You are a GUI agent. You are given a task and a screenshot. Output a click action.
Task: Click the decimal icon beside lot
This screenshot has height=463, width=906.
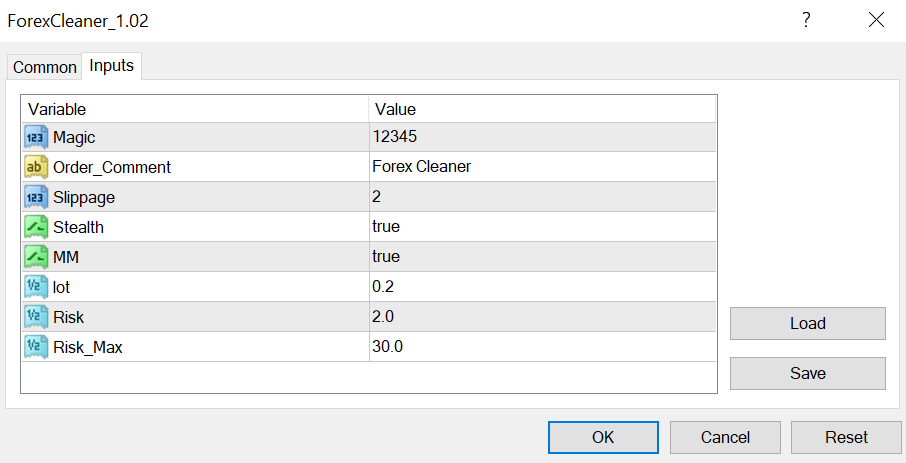(x=37, y=287)
